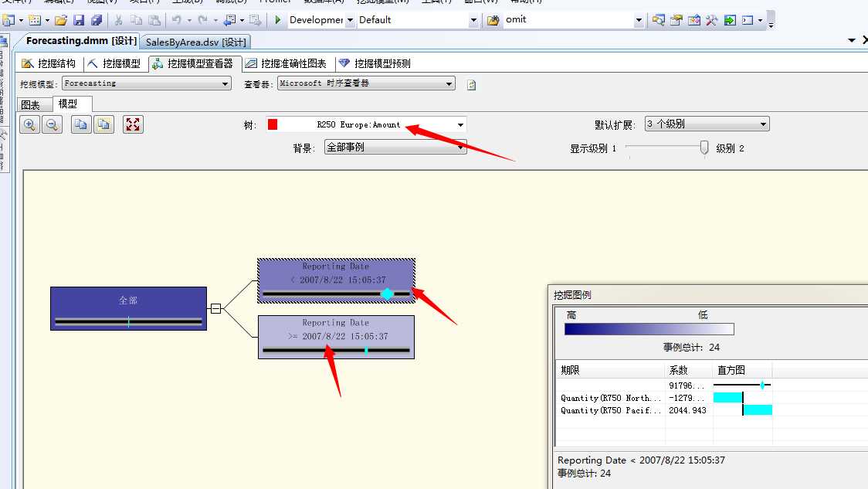Switch to the SalesByArea.dsv [设计] tab
Screen dimensions: 868x489
pos(196,42)
